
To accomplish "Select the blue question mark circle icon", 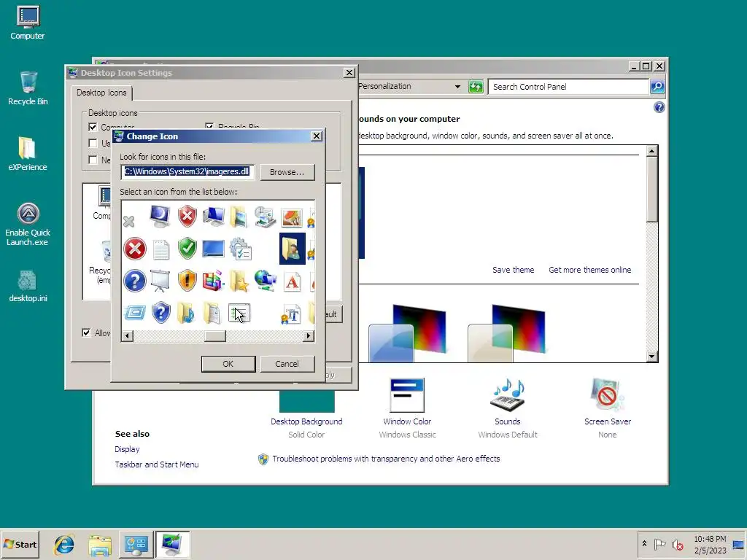I will tap(135, 281).
